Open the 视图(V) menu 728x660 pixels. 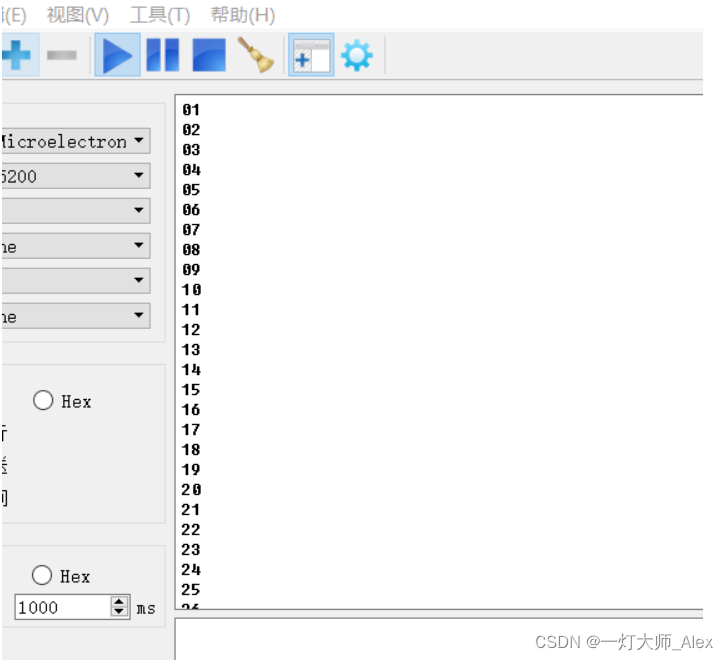coord(78,15)
